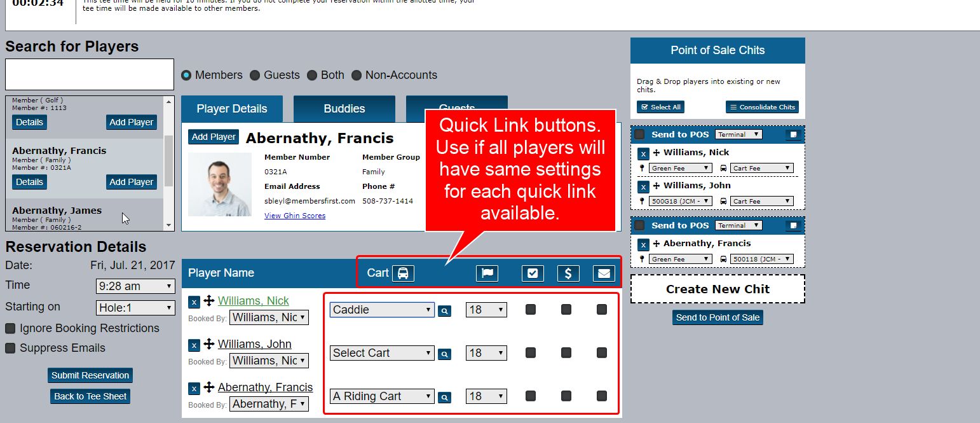The width and height of the screenshot is (980, 423).
Task: Click move handle beside Williams, John's reservation row
Action: 209,344
